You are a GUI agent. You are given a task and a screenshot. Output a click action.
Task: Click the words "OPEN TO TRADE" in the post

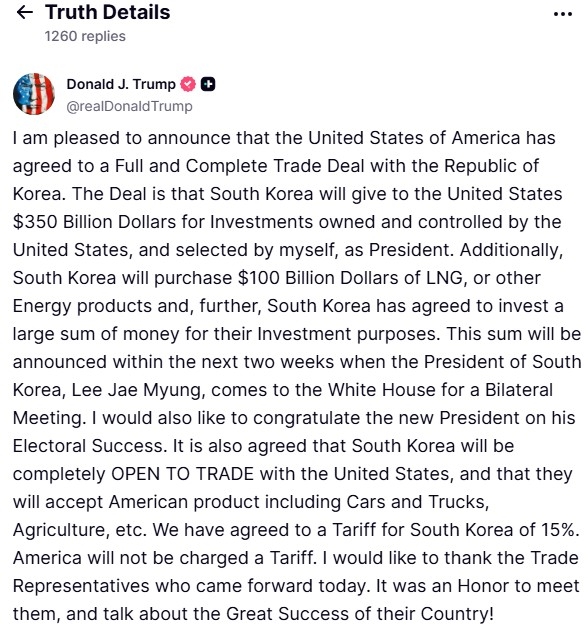pyautogui.click(x=182, y=474)
